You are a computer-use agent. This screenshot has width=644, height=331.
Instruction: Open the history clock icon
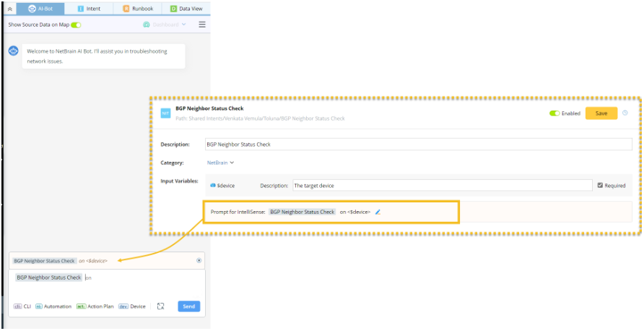pos(625,113)
